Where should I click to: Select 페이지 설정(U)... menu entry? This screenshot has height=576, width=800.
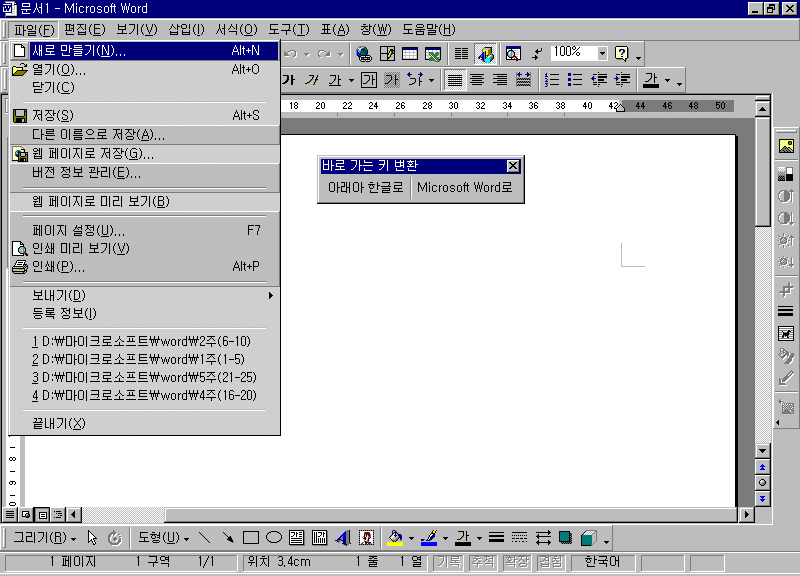[144, 231]
